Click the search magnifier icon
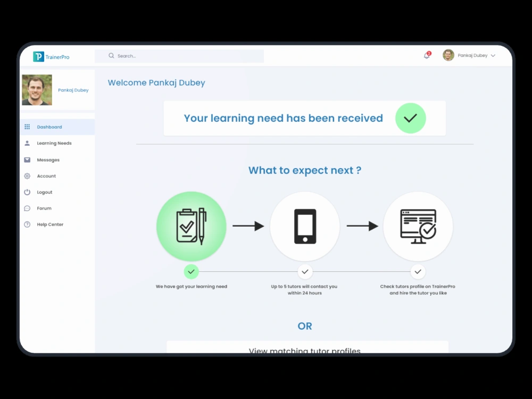Image resolution: width=532 pixels, height=399 pixels. point(111,56)
